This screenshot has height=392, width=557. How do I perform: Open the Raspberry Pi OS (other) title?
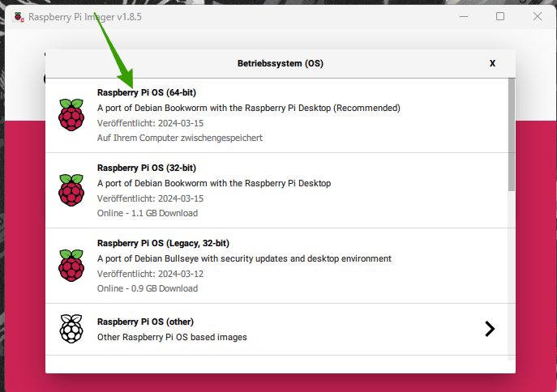coord(146,322)
